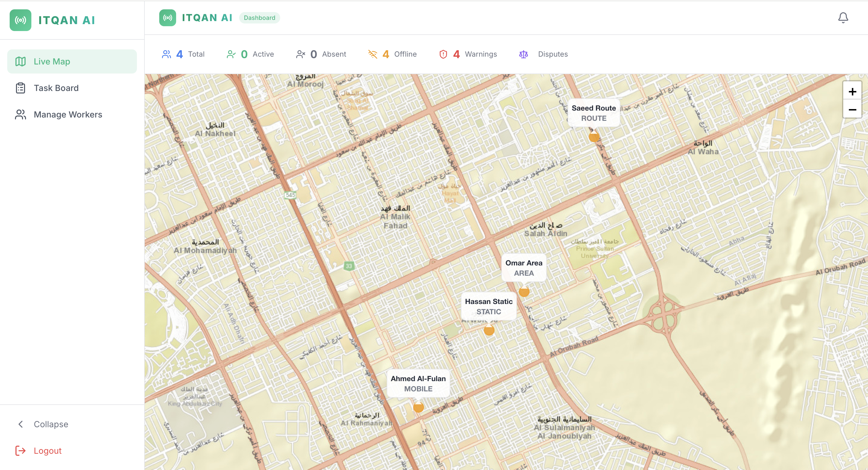The image size is (868, 470).
Task: Click the Total stat label
Action: 196,54
